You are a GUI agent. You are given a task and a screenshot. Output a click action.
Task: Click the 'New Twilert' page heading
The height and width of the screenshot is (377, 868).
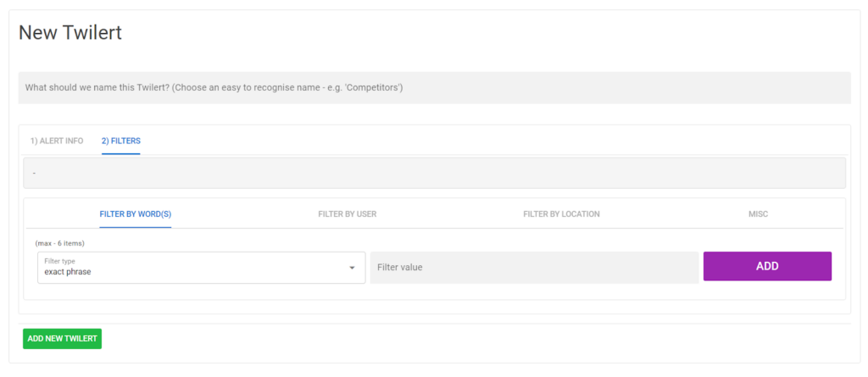(70, 33)
